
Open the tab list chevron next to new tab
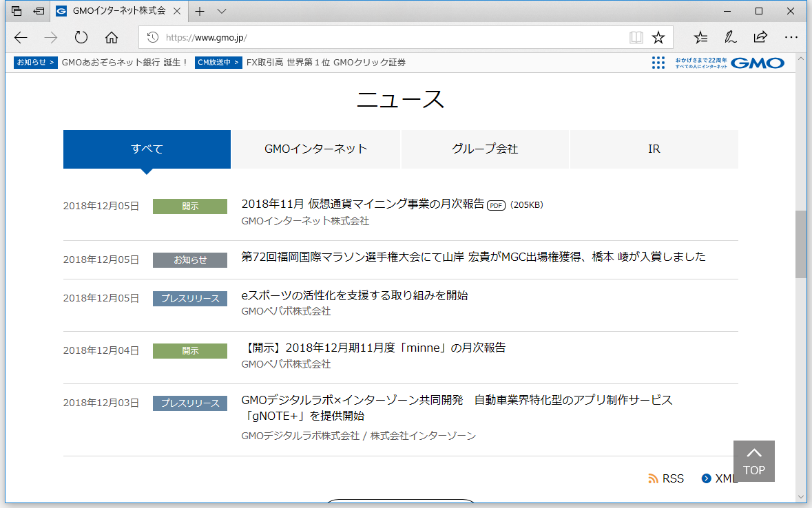point(220,11)
